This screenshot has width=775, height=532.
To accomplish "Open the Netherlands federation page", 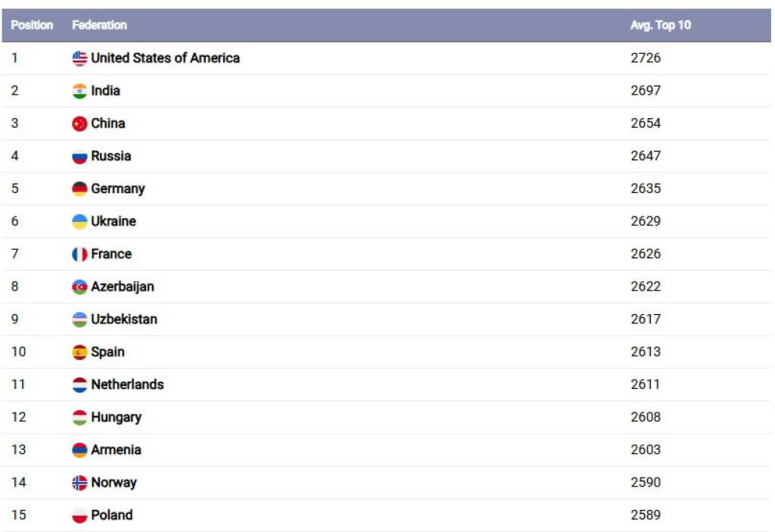I will pos(127,384).
